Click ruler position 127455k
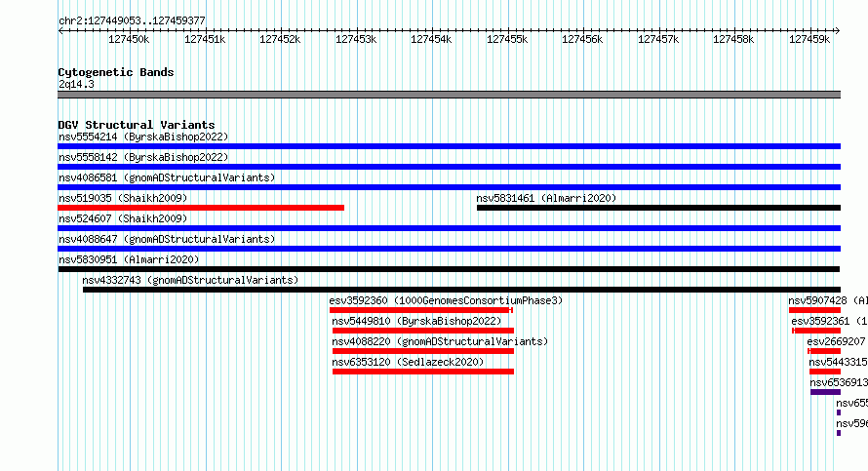Screen dimensions: 868x471 pyautogui.click(x=507, y=39)
